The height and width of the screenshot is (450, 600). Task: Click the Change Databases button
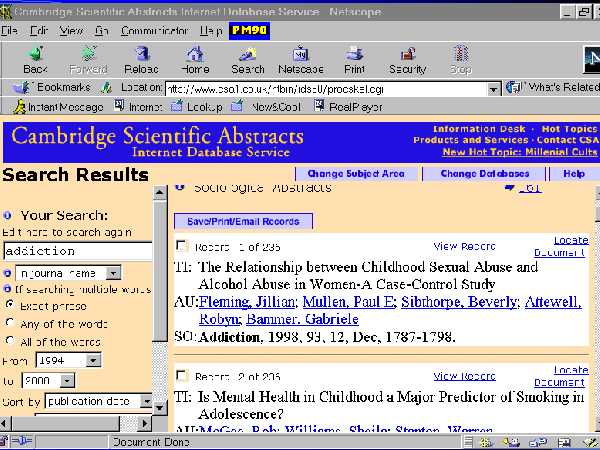pos(484,174)
